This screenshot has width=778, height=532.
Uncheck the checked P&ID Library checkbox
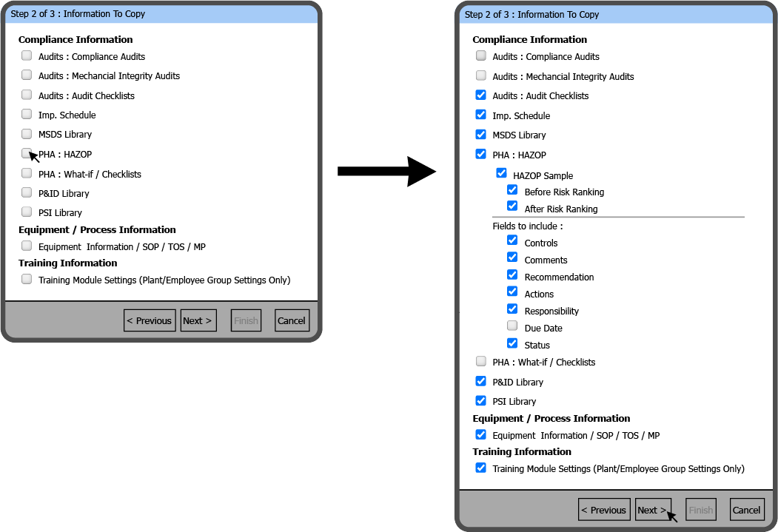pyautogui.click(x=481, y=381)
